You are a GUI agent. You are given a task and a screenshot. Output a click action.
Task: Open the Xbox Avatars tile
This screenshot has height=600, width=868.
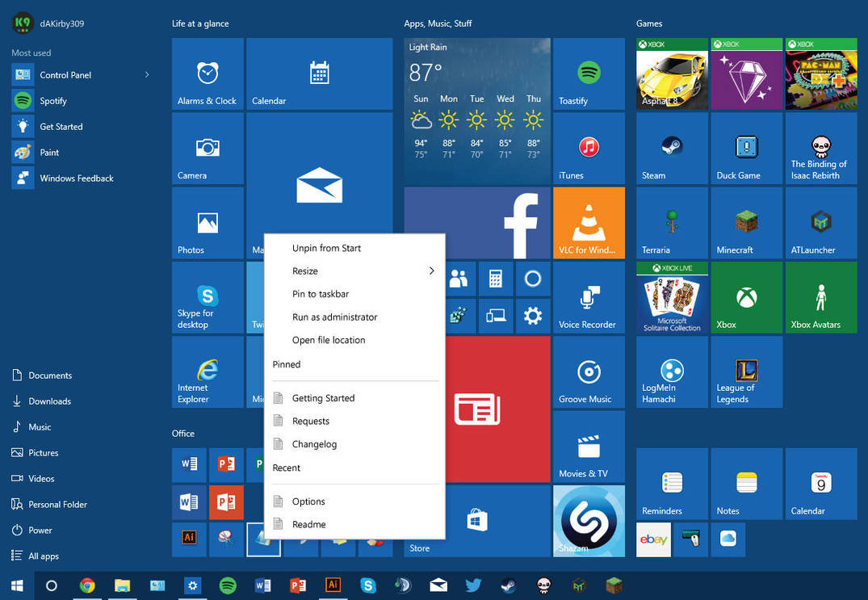[x=821, y=298]
